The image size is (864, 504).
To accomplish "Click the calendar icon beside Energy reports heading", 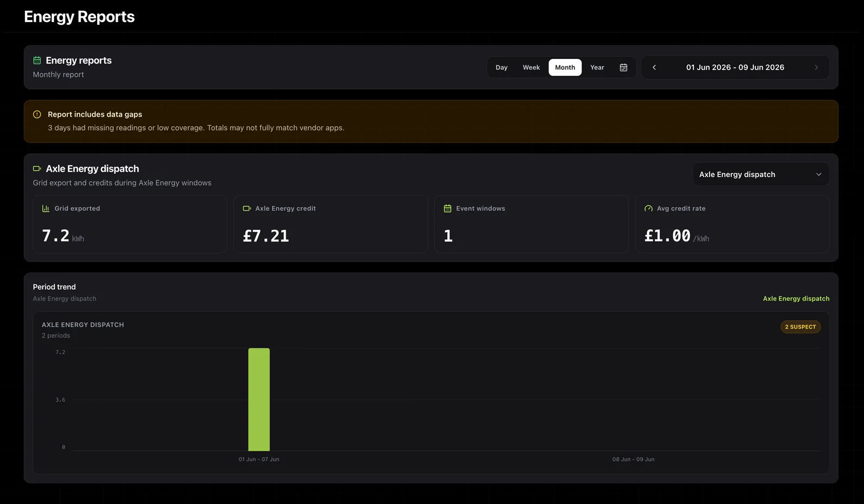I will [x=37, y=60].
